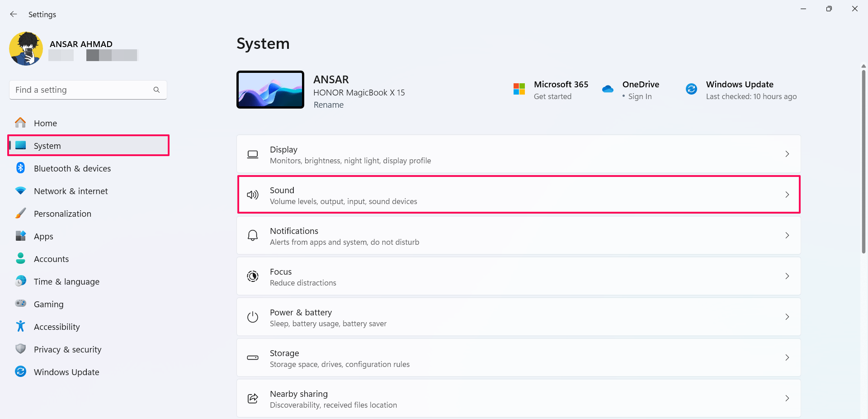Click the Display laptop icon
Image resolution: width=868 pixels, height=419 pixels.
click(253, 154)
